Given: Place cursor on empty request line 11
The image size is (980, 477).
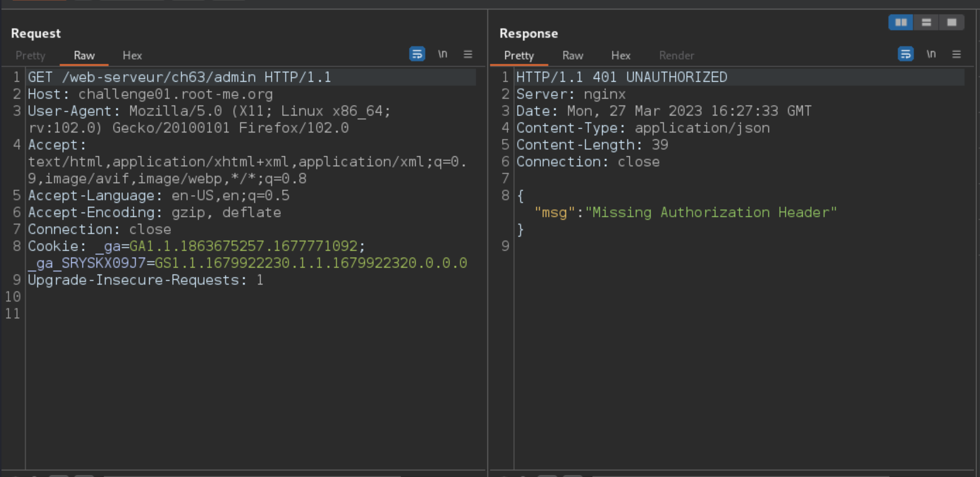Looking at the screenshot, I should (251, 313).
